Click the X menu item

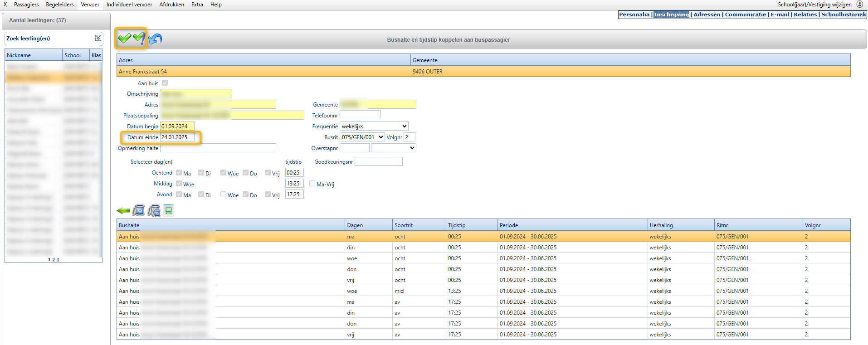[5, 5]
